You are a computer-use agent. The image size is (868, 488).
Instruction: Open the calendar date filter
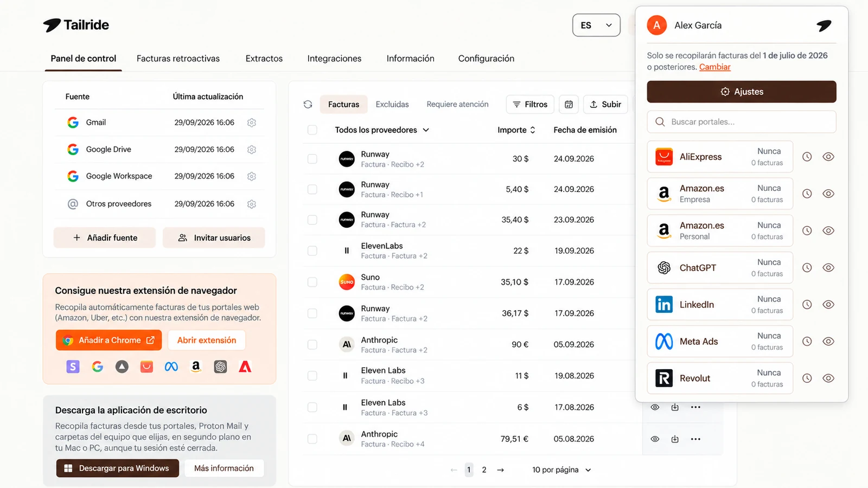click(569, 104)
